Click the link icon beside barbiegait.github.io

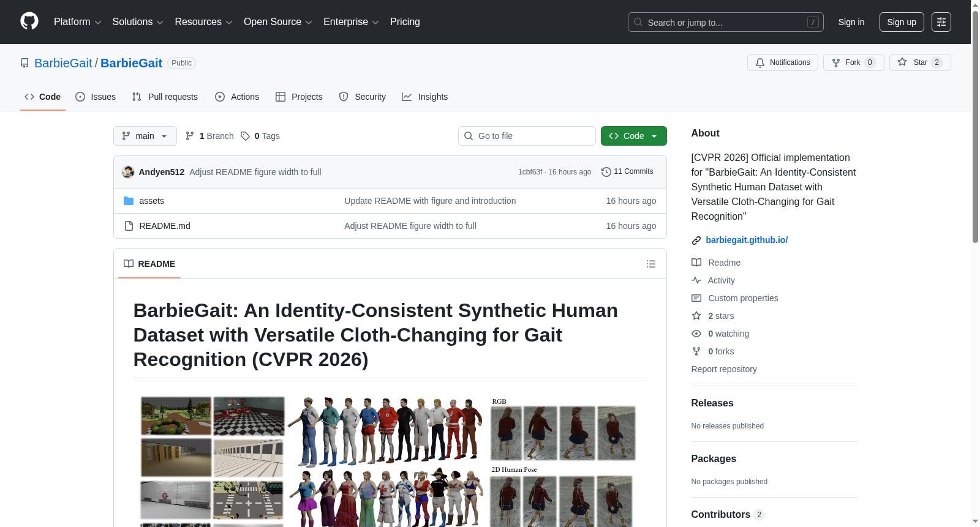pyautogui.click(x=696, y=241)
